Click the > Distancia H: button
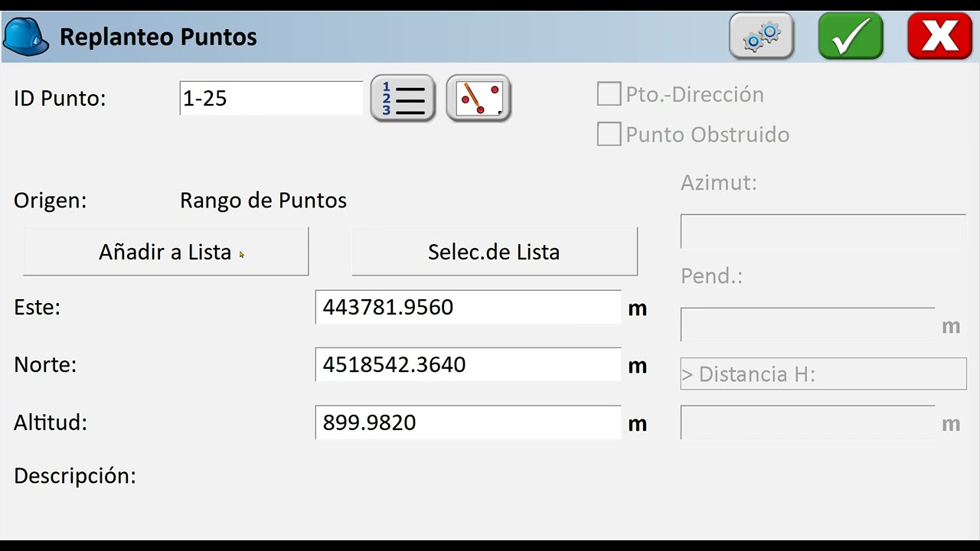980x551 pixels. (823, 374)
